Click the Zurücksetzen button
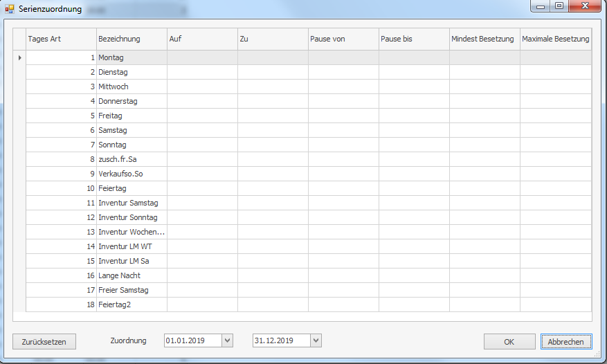Screen dimensions: 607x364 [x=44, y=341]
